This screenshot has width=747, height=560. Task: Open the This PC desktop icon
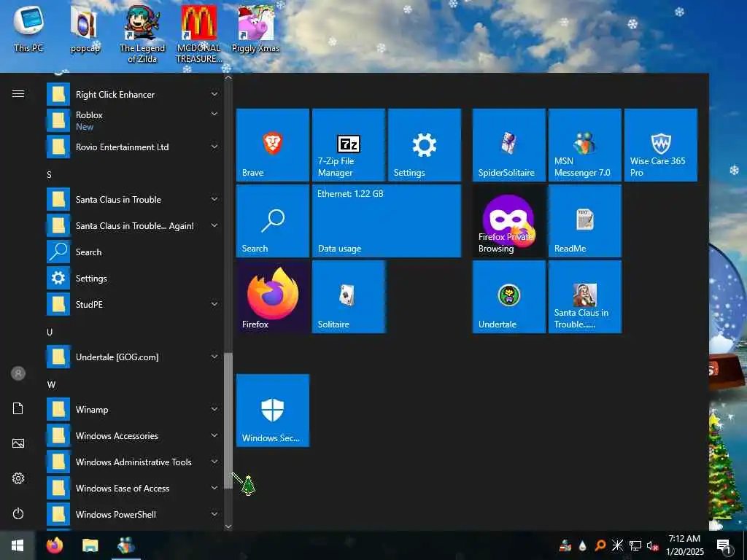tap(28, 28)
